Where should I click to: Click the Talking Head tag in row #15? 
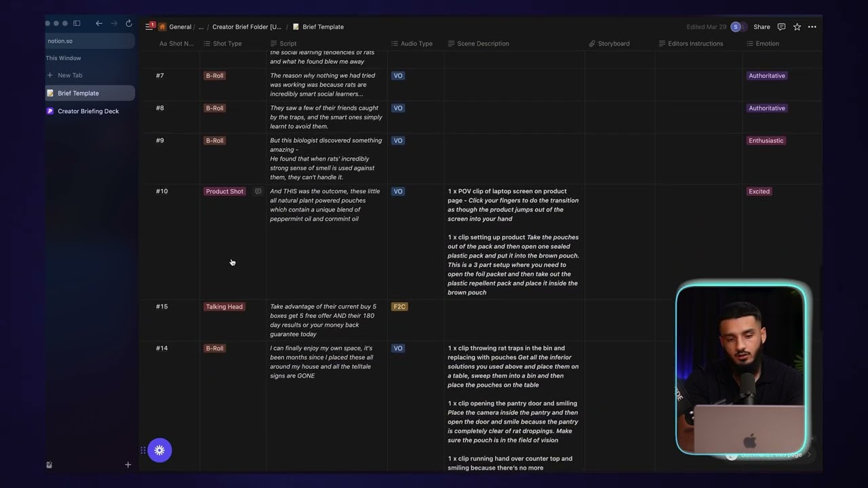[x=224, y=307]
